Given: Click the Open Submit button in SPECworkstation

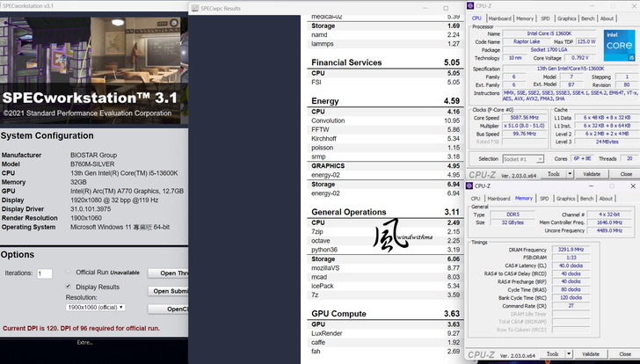Looking at the screenshot, I should (170, 291).
